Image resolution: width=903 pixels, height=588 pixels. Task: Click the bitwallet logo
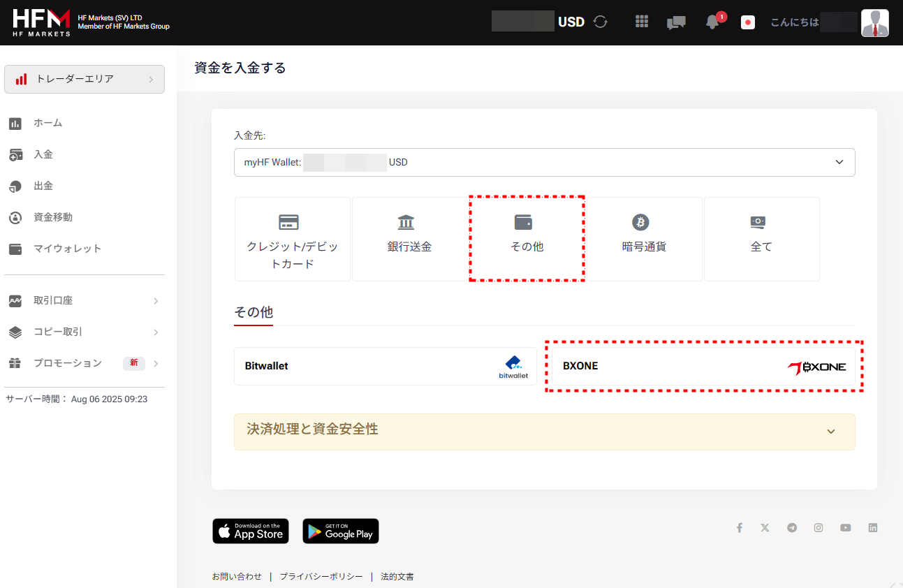pos(513,367)
